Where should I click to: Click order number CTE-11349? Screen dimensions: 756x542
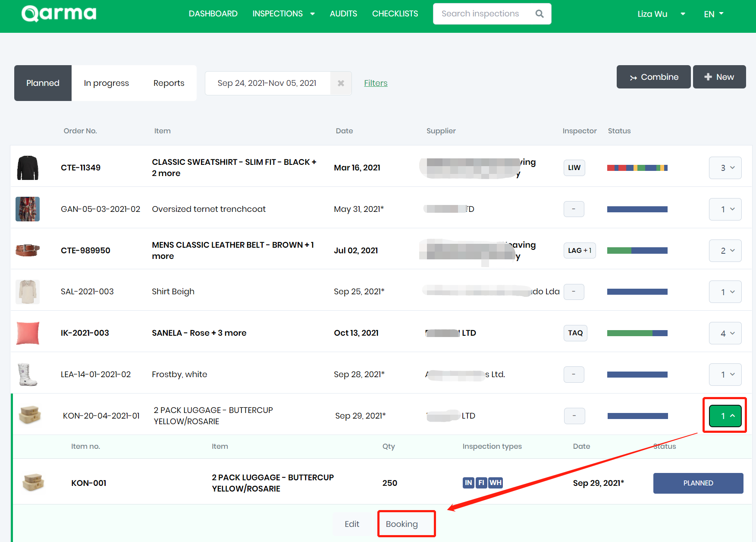coord(81,167)
